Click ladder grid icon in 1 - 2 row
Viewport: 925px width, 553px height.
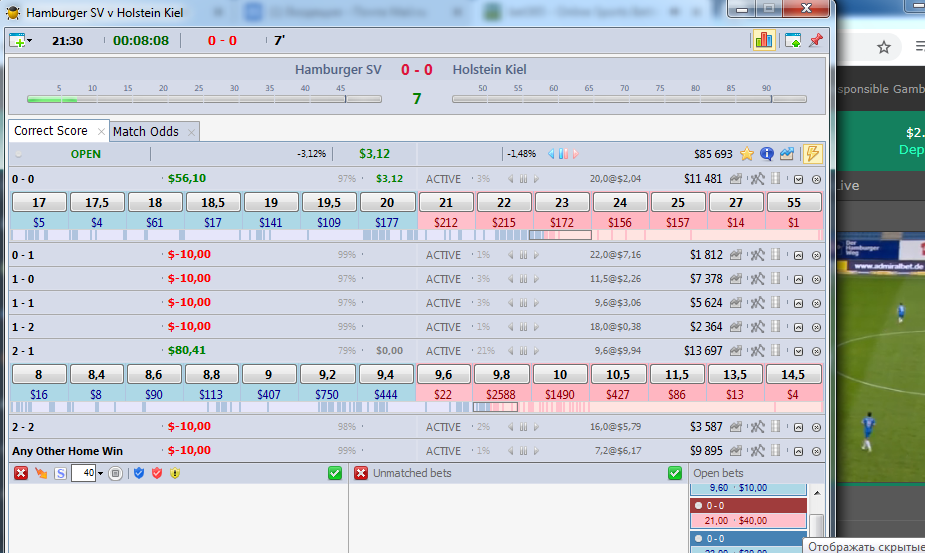(x=776, y=326)
